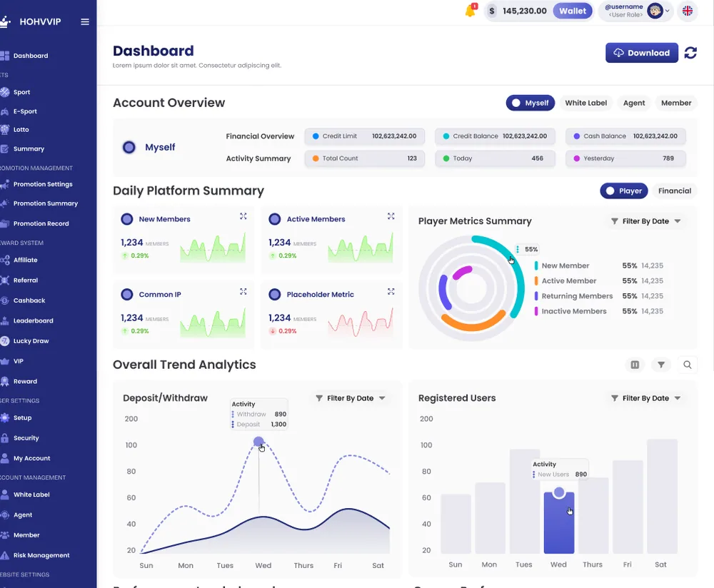Click the columns layout icon
Image resolution: width=714 pixels, height=588 pixels.
(x=635, y=365)
